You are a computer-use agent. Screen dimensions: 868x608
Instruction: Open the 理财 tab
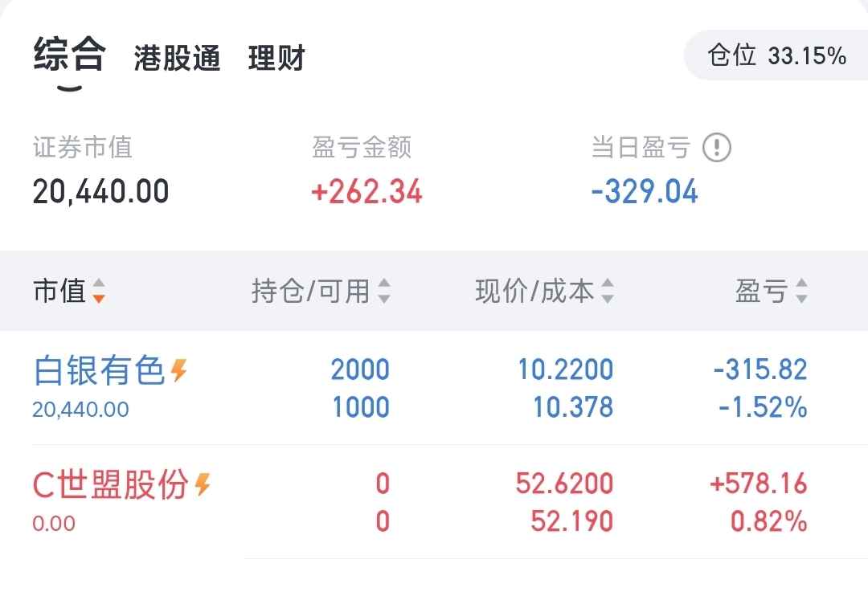click(276, 59)
